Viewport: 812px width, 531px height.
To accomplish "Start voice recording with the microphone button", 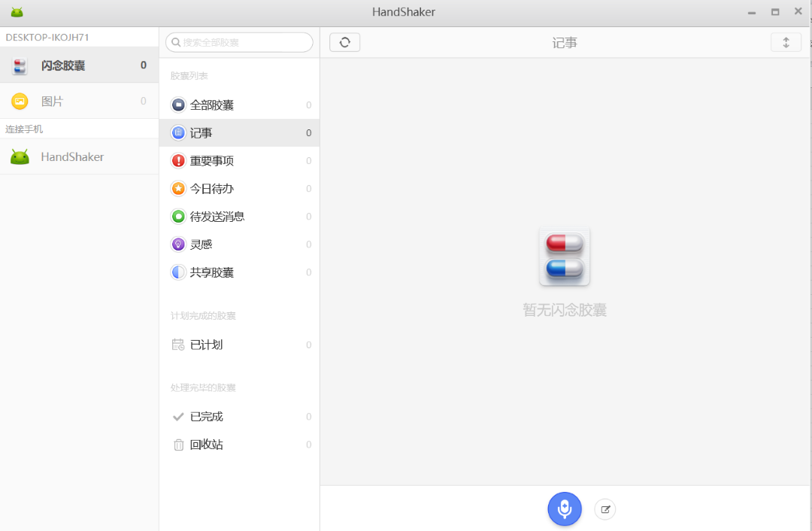I will coord(565,509).
